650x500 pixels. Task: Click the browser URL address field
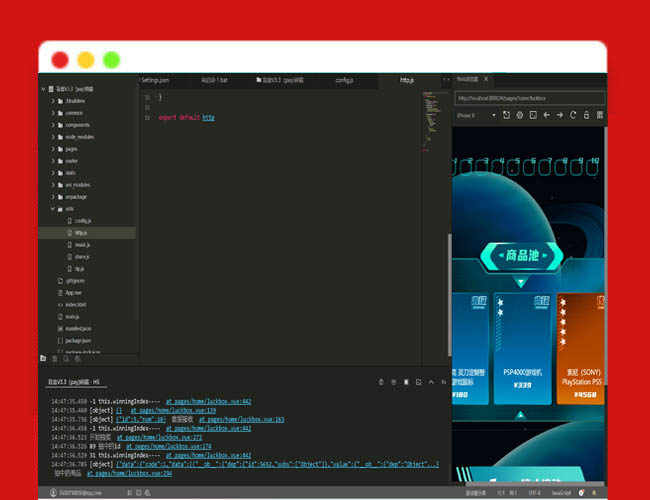click(x=528, y=98)
